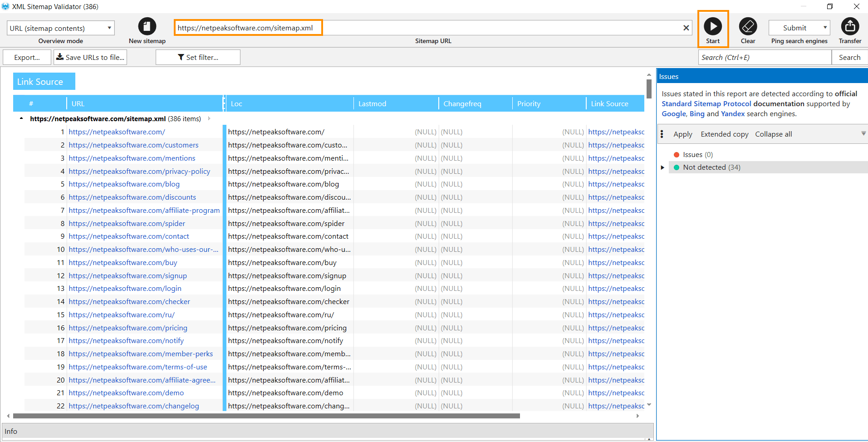The width and height of the screenshot is (868, 442).
Task: Sort by the URL column header
Action: click(x=145, y=103)
